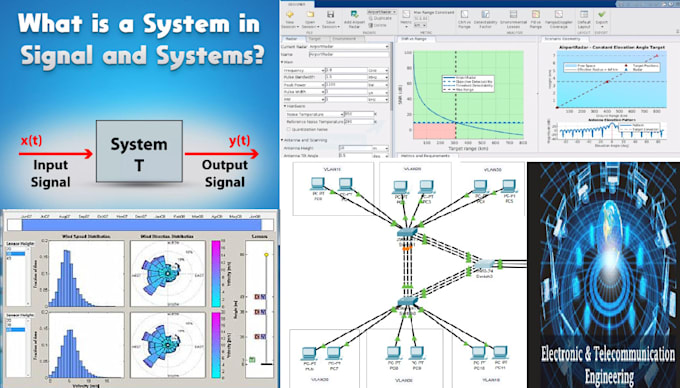Select PC7 computer in network topology
The image size is (680, 388).
333,354
